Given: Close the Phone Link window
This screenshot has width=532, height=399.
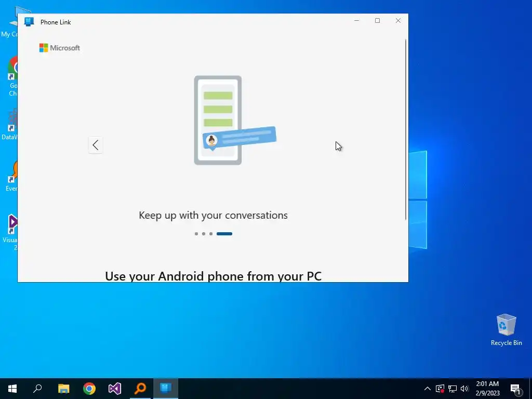Looking at the screenshot, I should [398, 21].
